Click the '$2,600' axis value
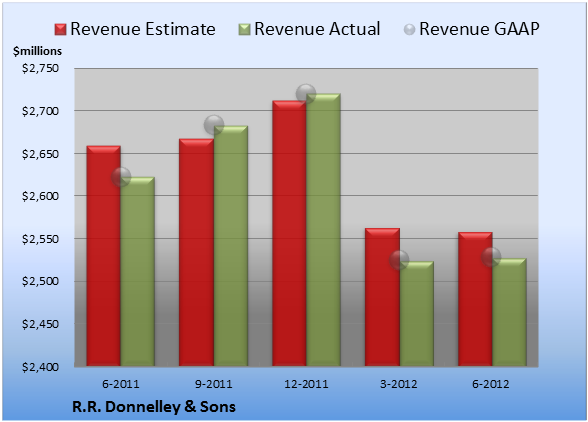 pyautogui.click(x=40, y=196)
